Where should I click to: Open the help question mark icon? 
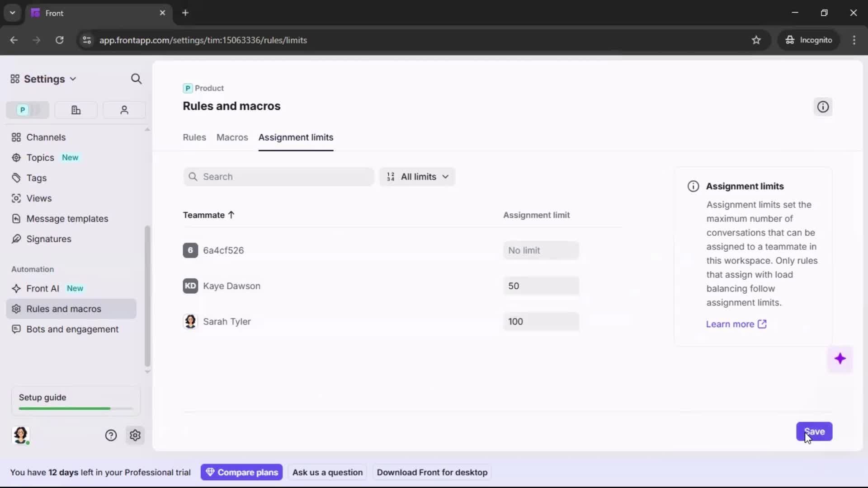pos(111,435)
